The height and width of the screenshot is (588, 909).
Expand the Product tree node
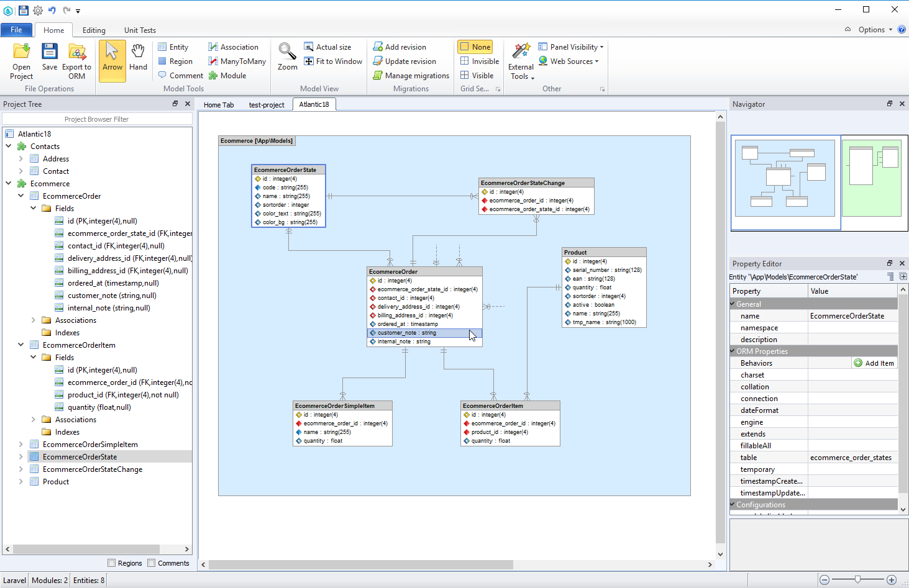tap(20, 481)
